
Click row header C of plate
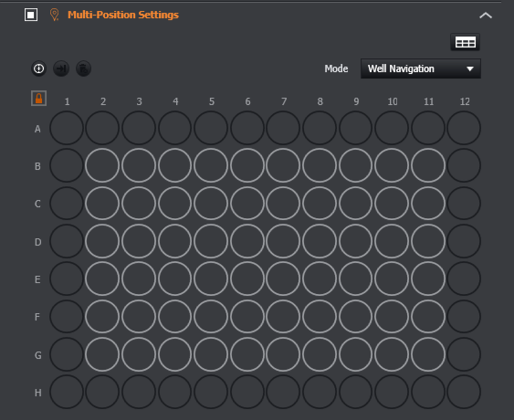pos(37,204)
